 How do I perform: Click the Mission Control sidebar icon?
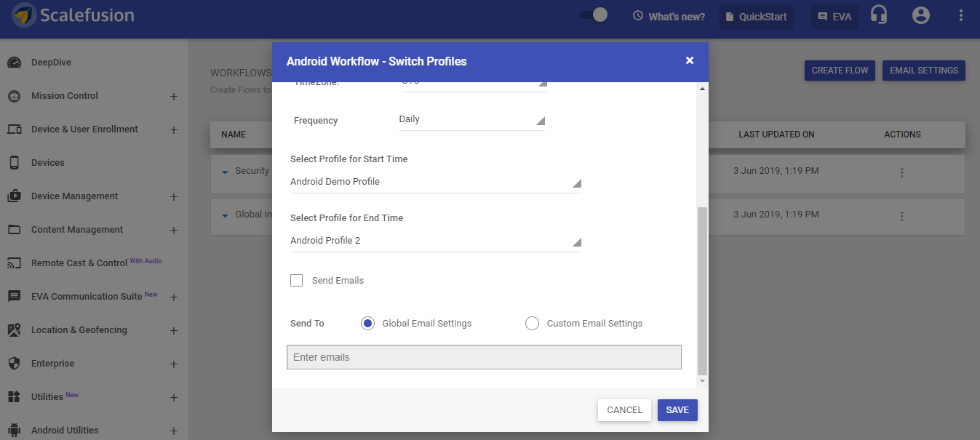coord(15,96)
